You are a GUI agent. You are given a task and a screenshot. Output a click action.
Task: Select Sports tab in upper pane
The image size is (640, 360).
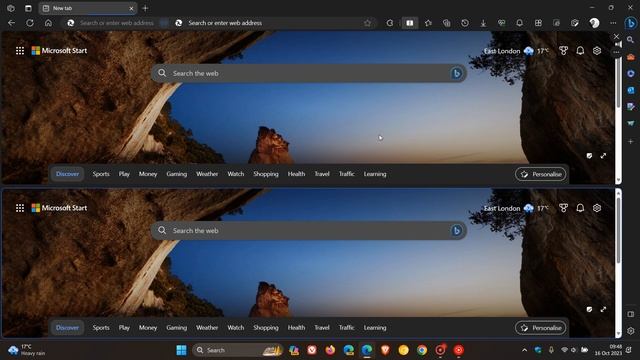coord(101,174)
